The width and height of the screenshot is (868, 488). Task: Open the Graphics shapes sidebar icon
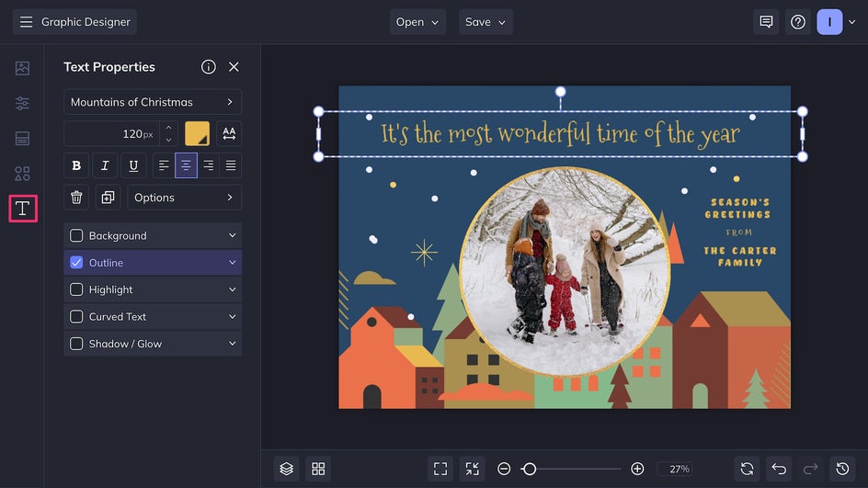pos(22,174)
